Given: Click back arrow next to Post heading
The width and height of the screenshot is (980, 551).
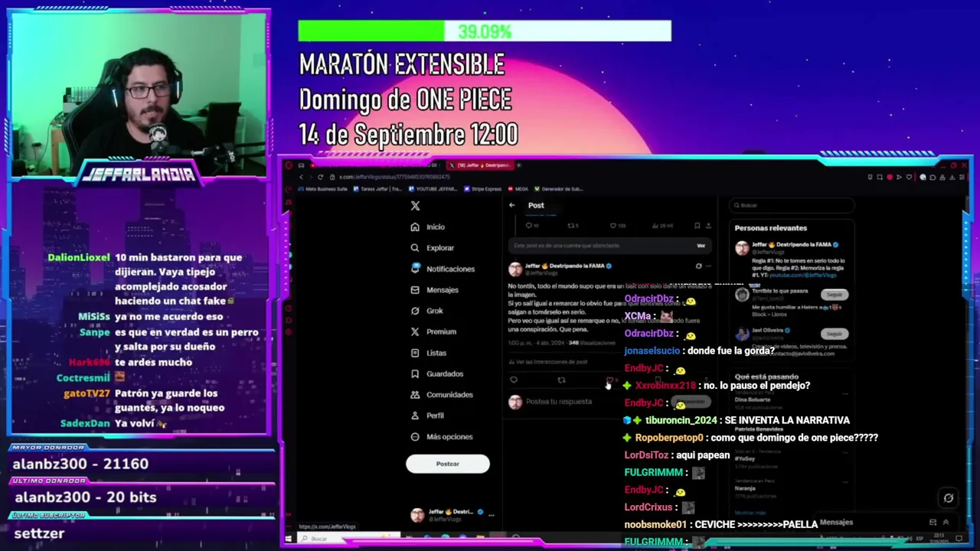Looking at the screenshot, I should (x=511, y=205).
